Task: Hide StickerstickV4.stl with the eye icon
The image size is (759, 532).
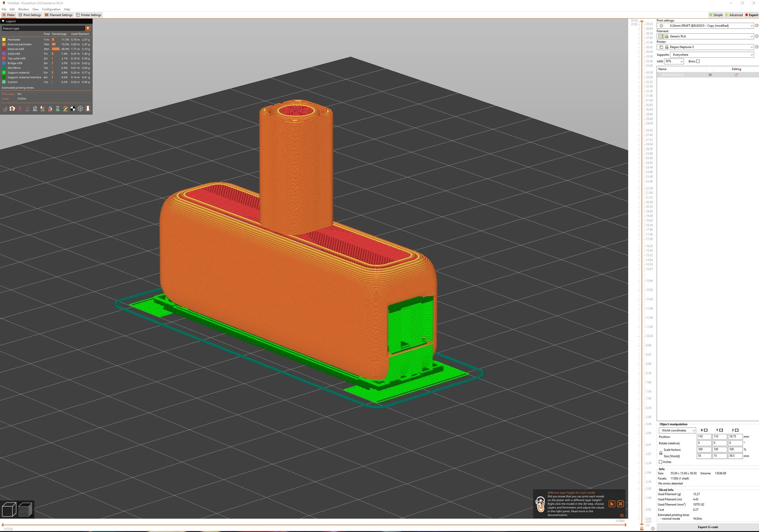Action: [x=710, y=75]
